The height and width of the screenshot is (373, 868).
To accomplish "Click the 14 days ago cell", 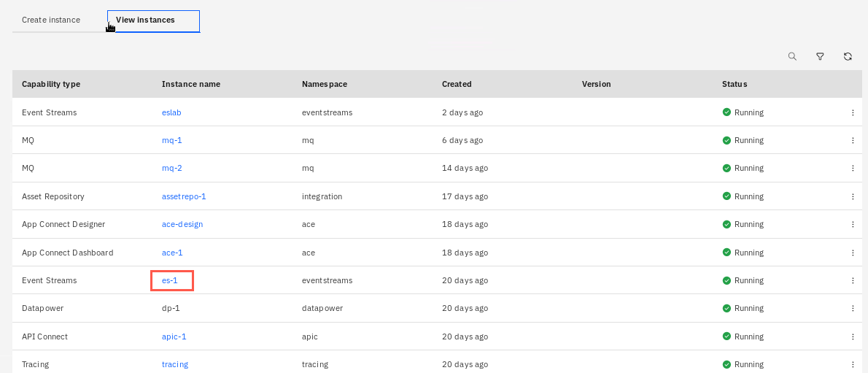I will click(x=465, y=168).
